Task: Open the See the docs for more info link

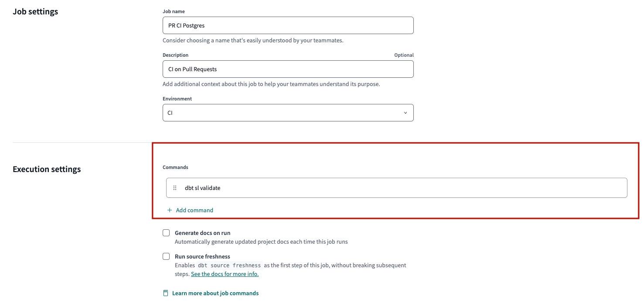Action: coord(225,274)
